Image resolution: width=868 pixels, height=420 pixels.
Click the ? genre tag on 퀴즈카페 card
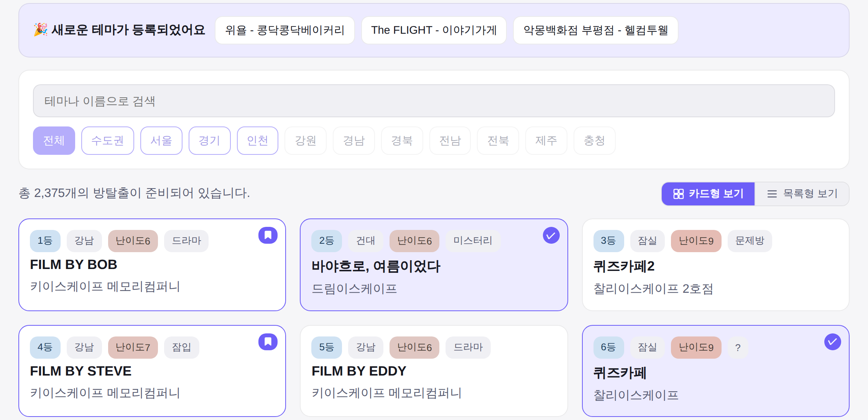(738, 347)
